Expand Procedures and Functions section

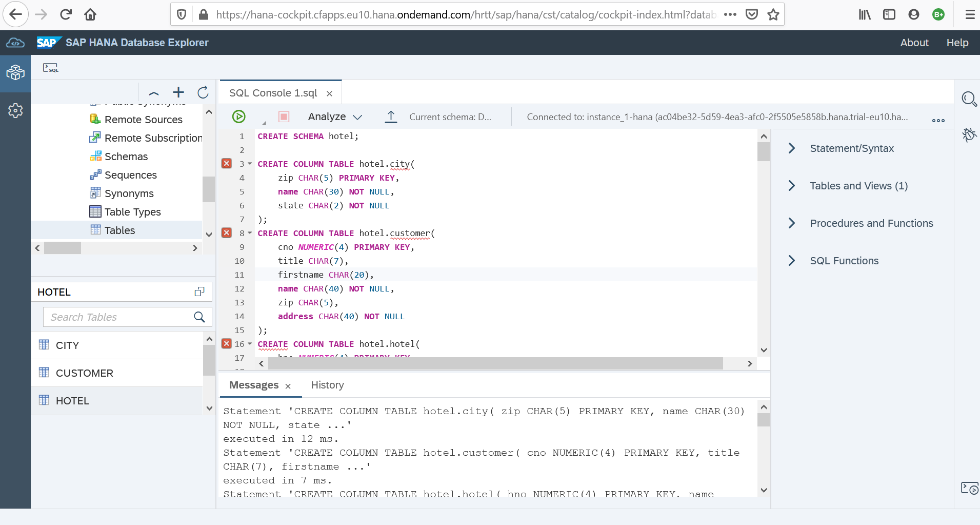click(792, 223)
